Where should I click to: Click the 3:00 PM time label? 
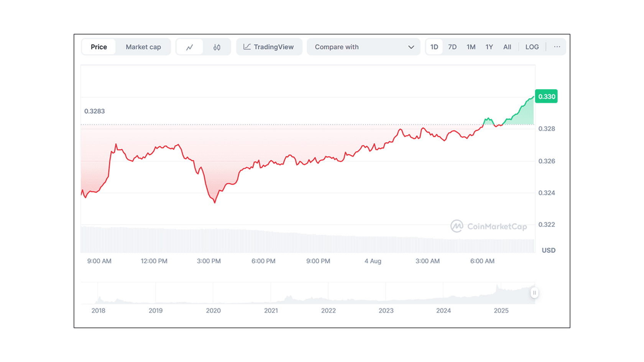pyautogui.click(x=209, y=261)
